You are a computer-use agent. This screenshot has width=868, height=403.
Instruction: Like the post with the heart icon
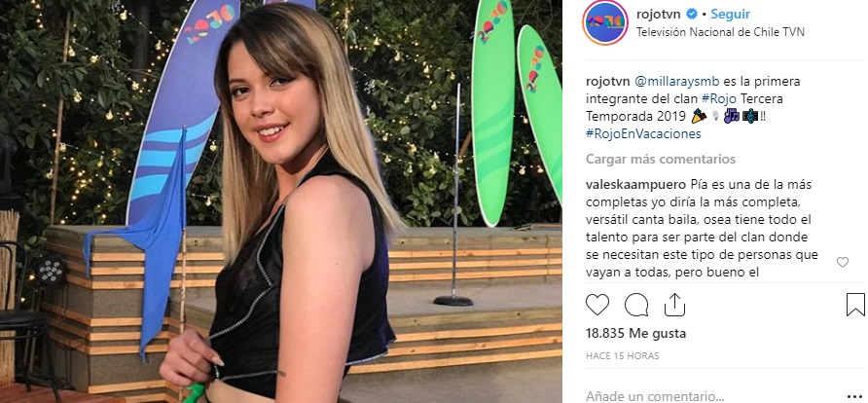point(597,305)
